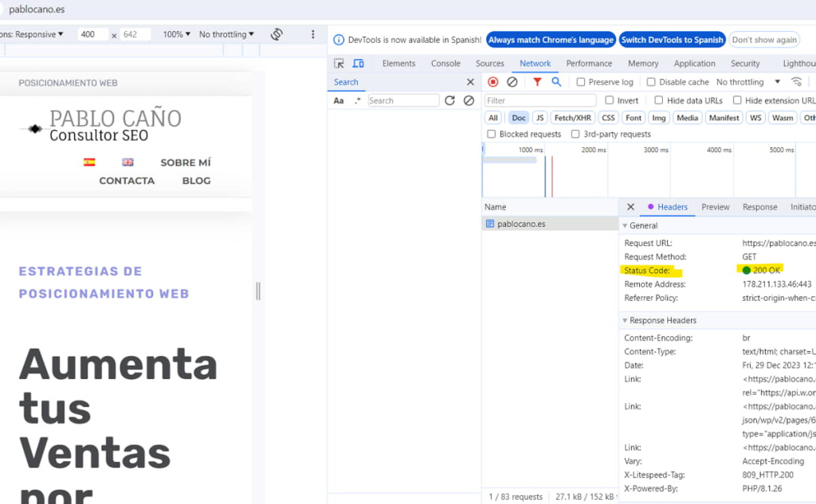Open the BLOG link
Screen dimensions: 816x504
pyautogui.click(x=196, y=181)
